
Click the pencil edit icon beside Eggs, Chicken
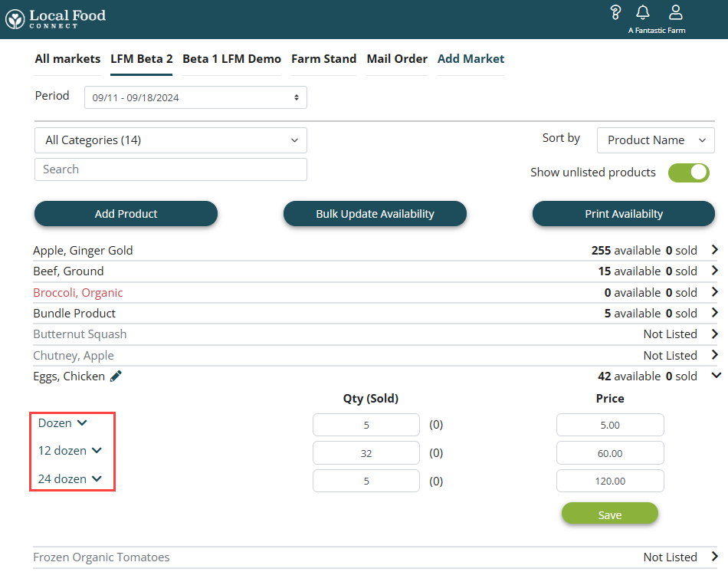116,376
